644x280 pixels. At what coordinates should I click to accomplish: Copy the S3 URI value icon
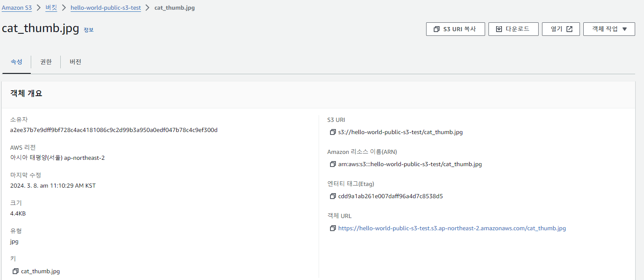coord(333,132)
